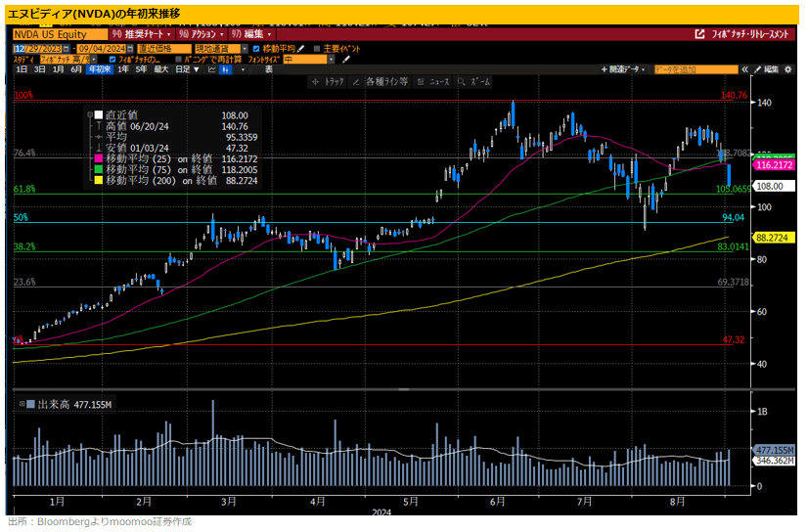This screenshot has height=532, width=808.
Task: Switch to line chart type icon
Action: (212, 69)
